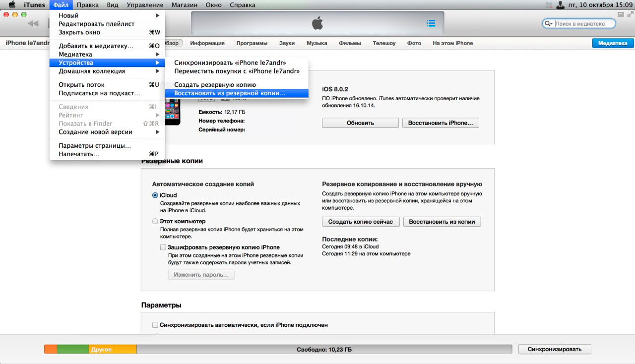Expand Создание новой версии submenu
635x364 pixels.
pos(107,132)
